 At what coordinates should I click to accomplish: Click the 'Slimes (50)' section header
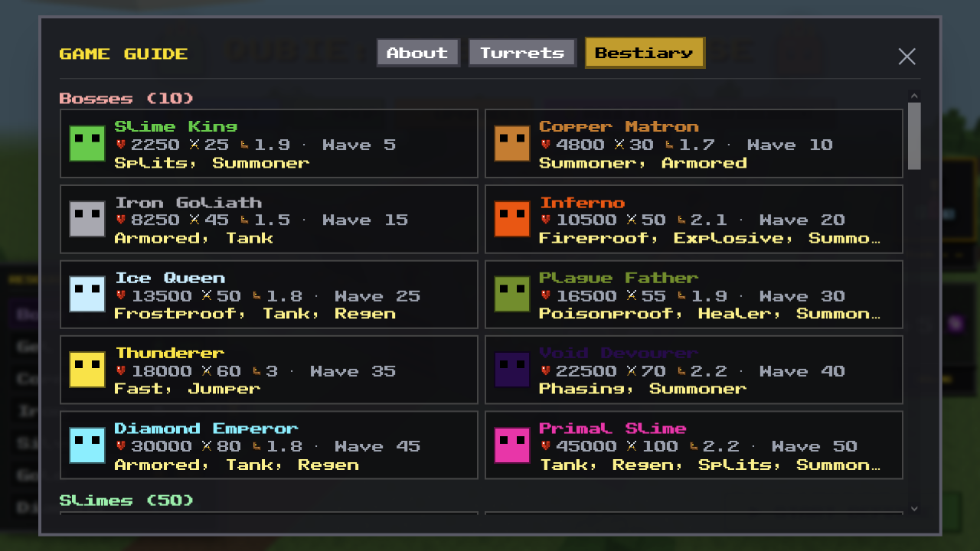[126, 500]
